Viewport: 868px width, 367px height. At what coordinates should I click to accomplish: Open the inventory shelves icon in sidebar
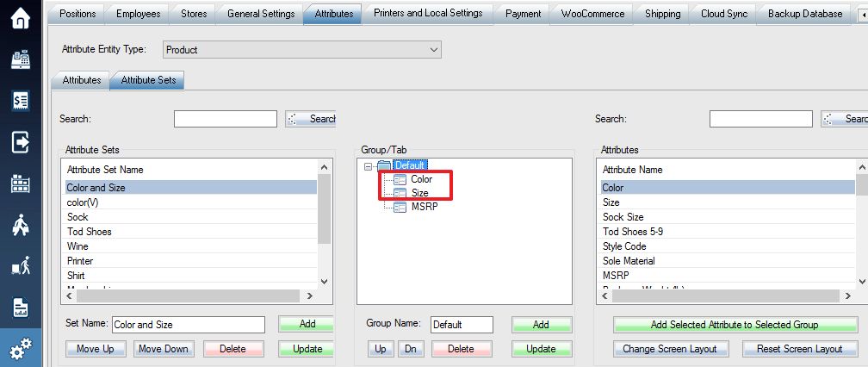[21, 183]
